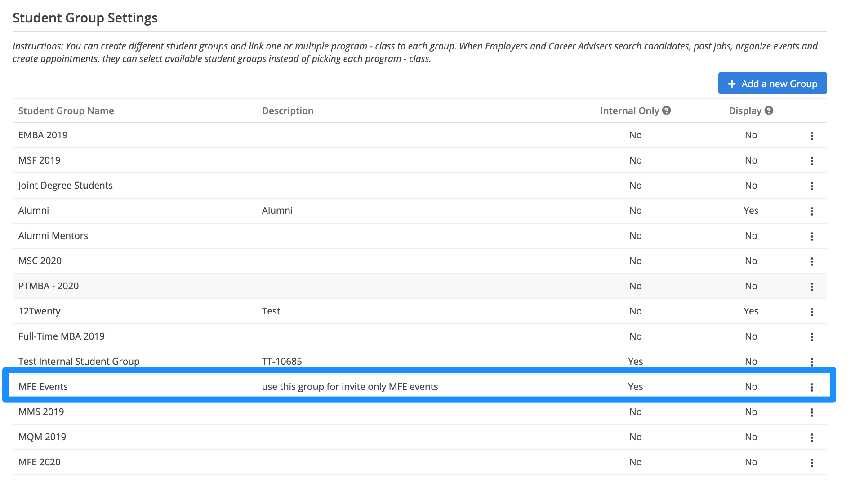
Task: Select the MFE Events group name
Action: click(x=43, y=387)
